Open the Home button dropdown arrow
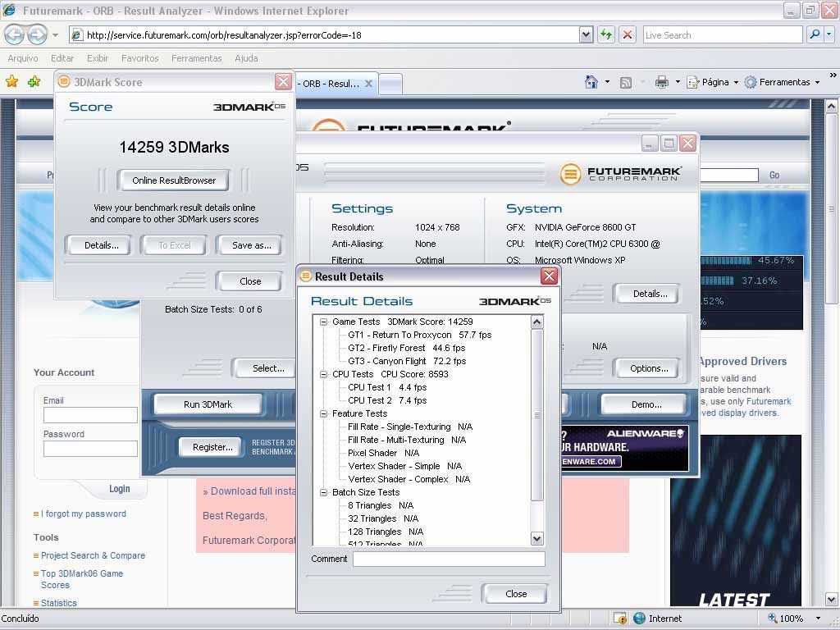Image resolution: width=840 pixels, height=630 pixels. coord(607,82)
